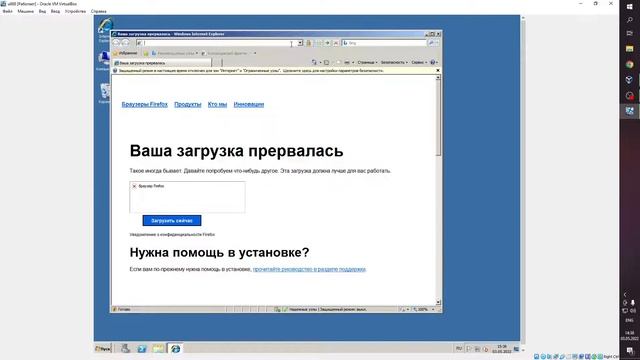Open VirtualBox Устройства menu

click(x=75, y=11)
